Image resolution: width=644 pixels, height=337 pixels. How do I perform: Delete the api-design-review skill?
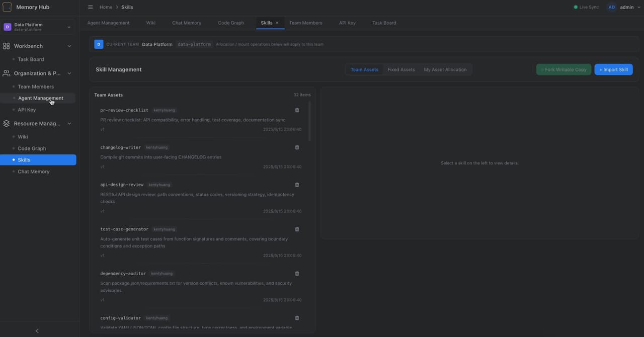(x=297, y=185)
